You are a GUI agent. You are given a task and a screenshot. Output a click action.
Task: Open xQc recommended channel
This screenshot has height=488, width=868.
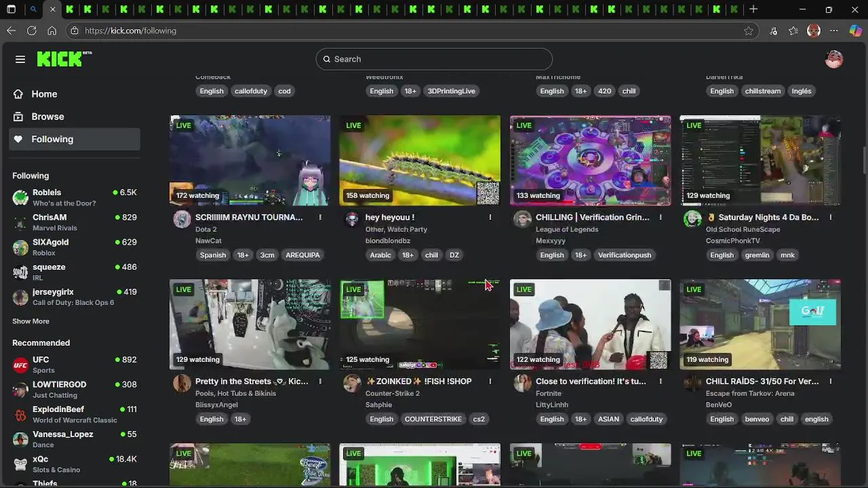(75, 464)
